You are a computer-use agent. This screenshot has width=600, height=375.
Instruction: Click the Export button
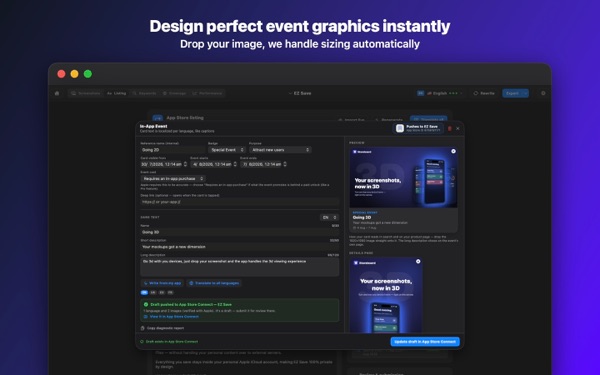pyautogui.click(x=512, y=93)
